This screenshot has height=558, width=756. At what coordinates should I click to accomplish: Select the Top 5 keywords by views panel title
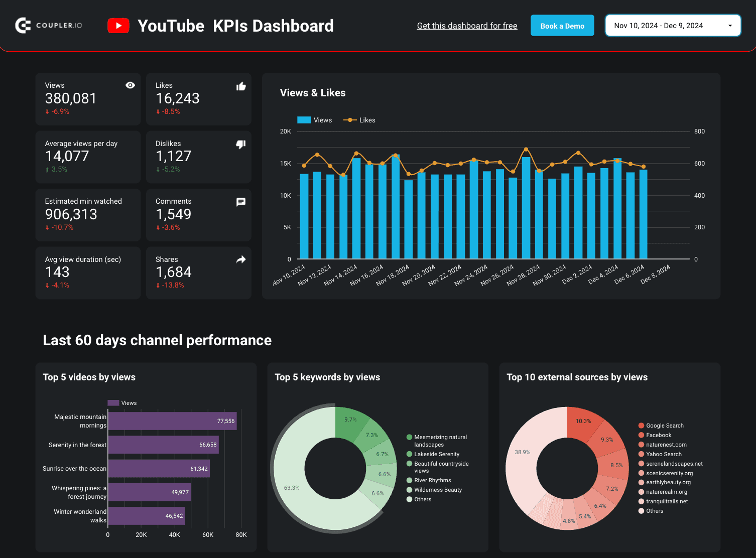tap(328, 377)
